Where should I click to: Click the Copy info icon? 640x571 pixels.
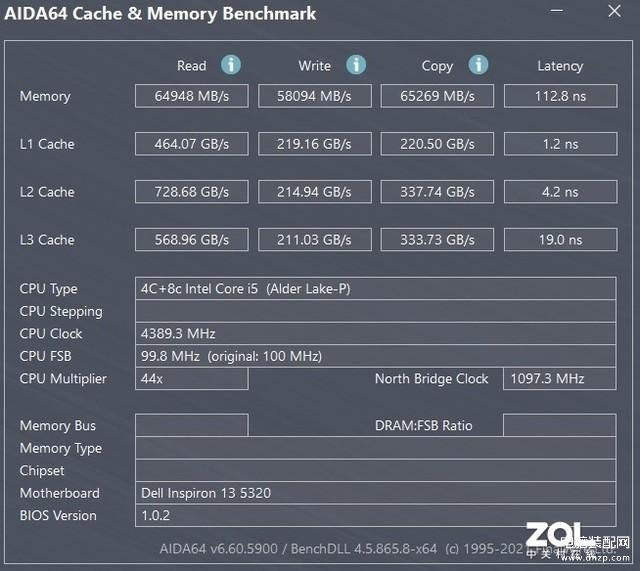478,65
